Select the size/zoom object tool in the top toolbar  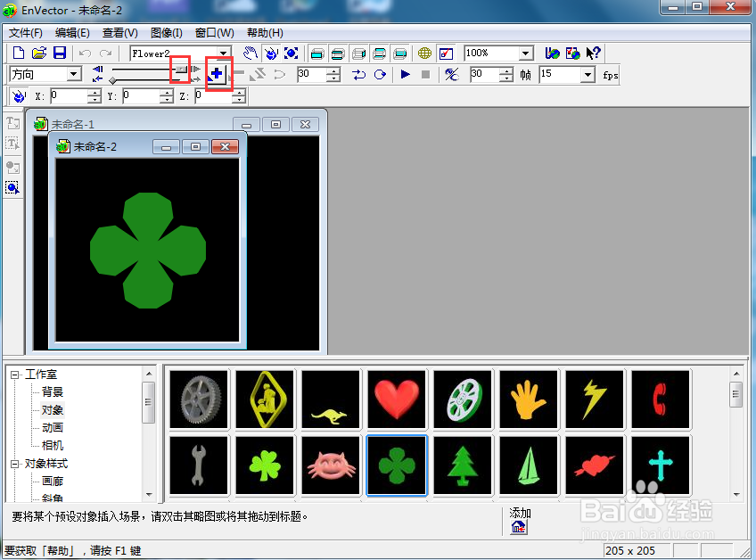[292, 54]
